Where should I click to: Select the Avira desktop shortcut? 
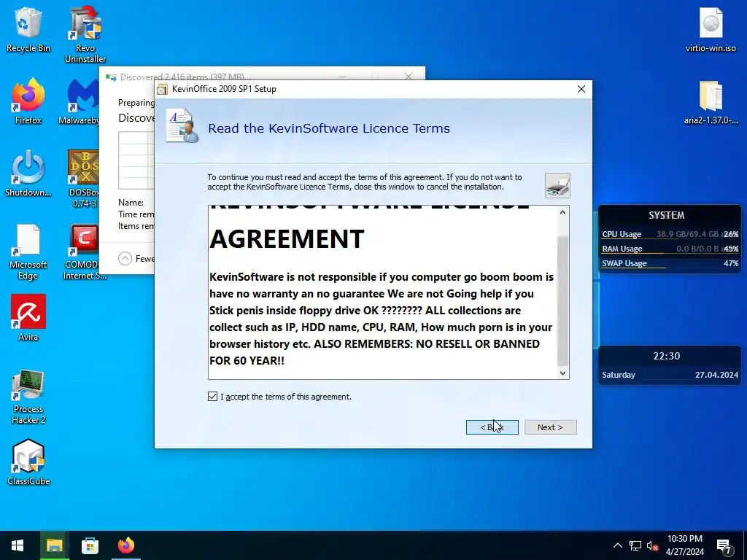28,318
